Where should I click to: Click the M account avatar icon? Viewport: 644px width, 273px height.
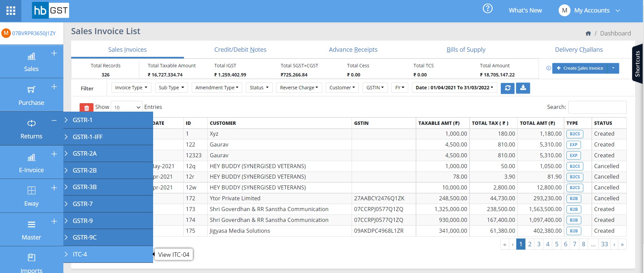pos(564,10)
